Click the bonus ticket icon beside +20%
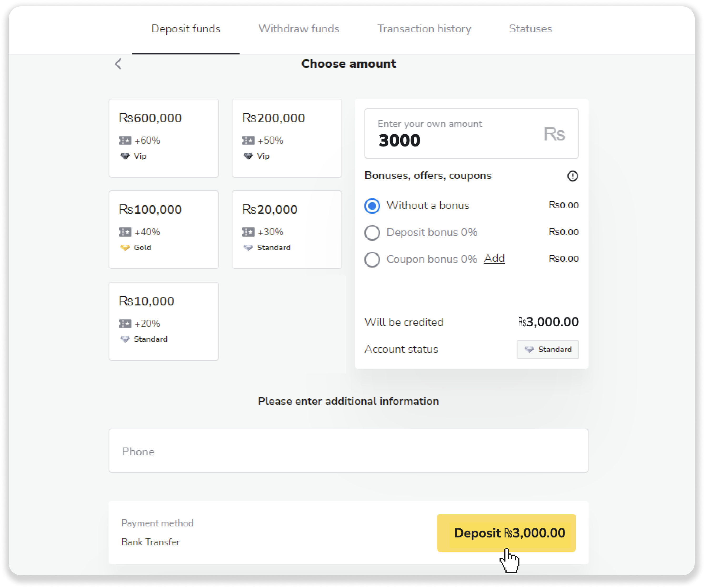Image resolution: width=705 pixels, height=588 pixels. (x=125, y=324)
